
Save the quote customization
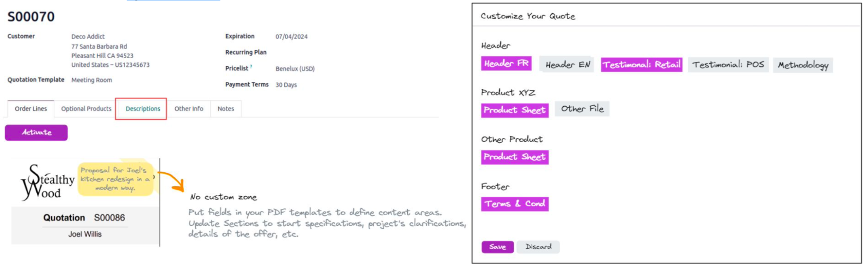pos(497,247)
